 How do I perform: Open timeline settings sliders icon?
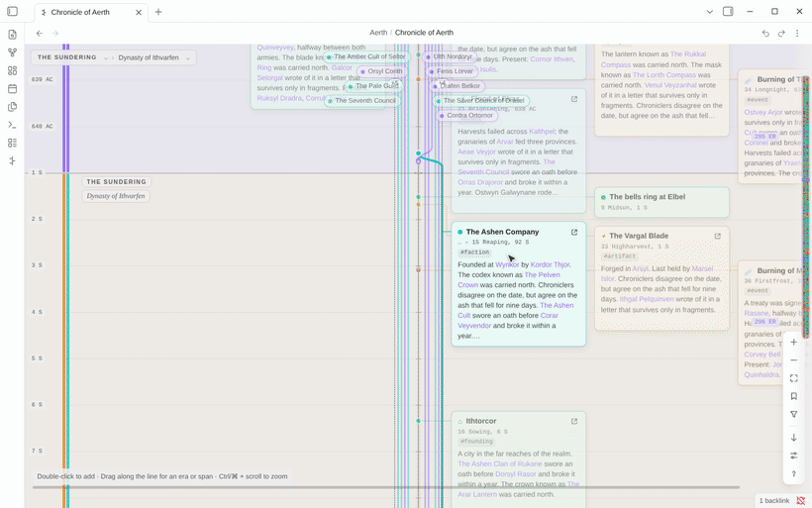tap(794, 456)
